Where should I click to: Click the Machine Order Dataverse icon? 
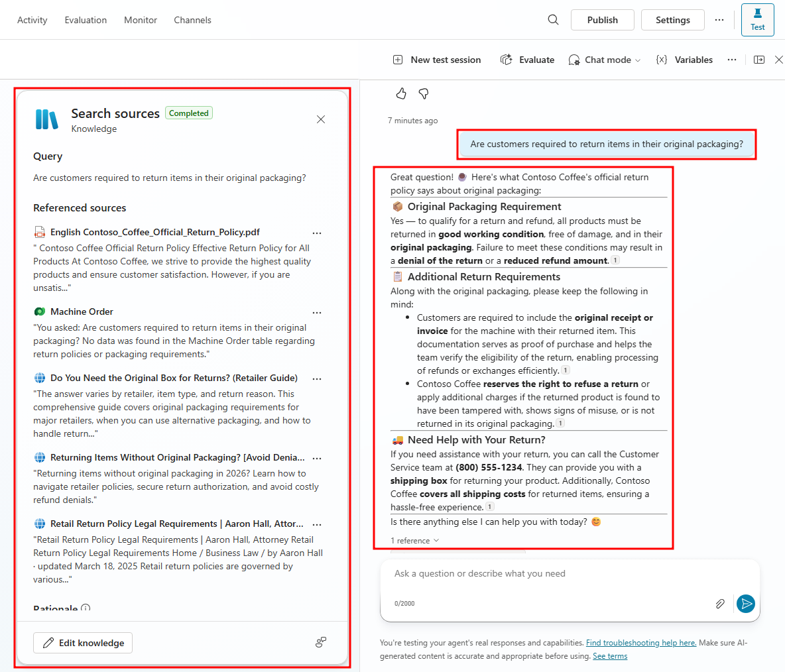[40, 311]
